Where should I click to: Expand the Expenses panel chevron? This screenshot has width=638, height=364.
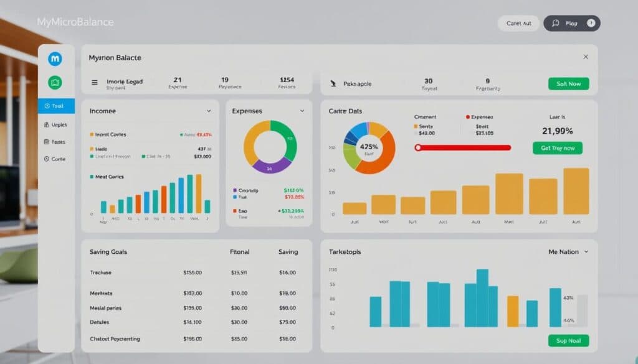coord(302,111)
